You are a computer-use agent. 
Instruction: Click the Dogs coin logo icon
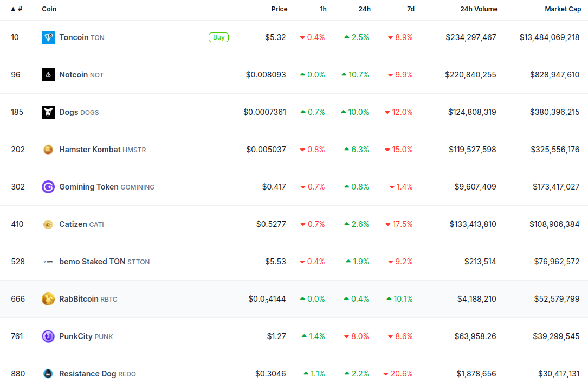[48, 112]
